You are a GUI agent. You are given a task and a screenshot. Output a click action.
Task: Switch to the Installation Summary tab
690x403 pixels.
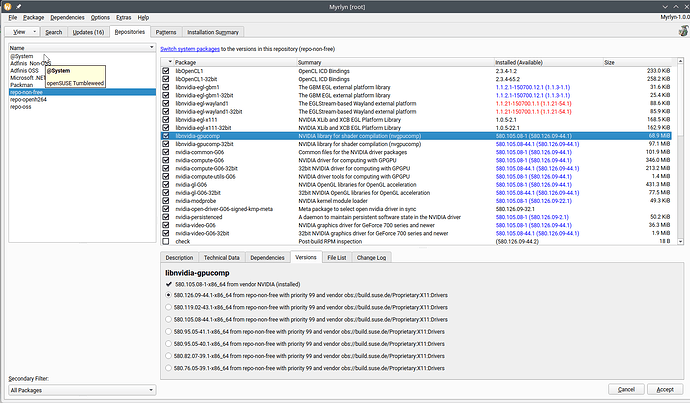212,32
